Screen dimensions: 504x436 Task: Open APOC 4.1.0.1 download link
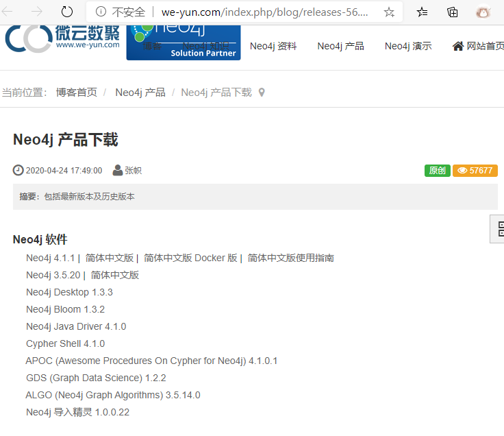(151, 361)
